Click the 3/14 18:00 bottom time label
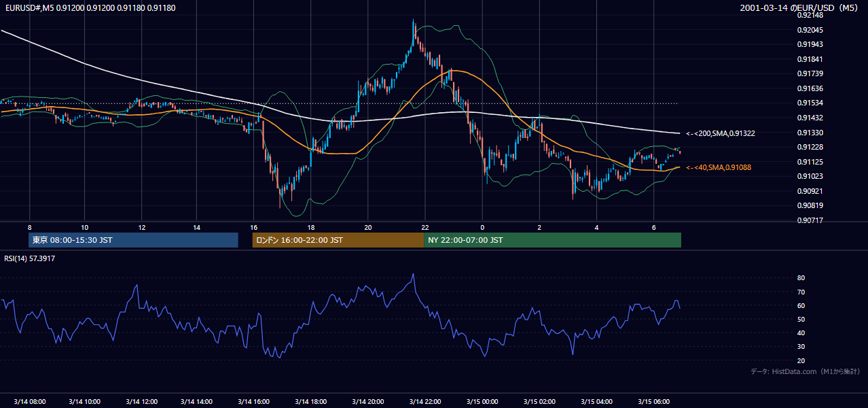The width and height of the screenshot is (868, 408). point(310,401)
